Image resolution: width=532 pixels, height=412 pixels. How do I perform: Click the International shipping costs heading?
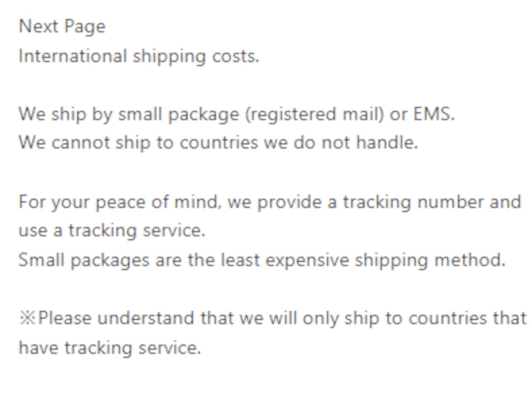pyautogui.click(x=139, y=57)
